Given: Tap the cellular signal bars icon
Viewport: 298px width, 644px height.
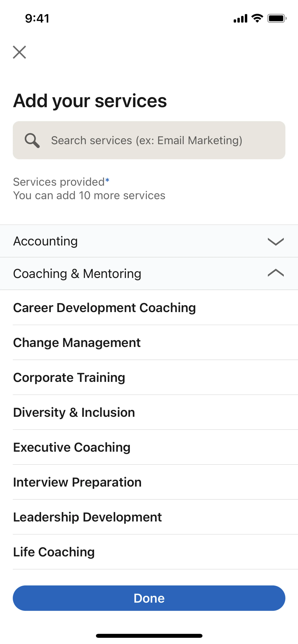Looking at the screenshot, I should point(240,18).
